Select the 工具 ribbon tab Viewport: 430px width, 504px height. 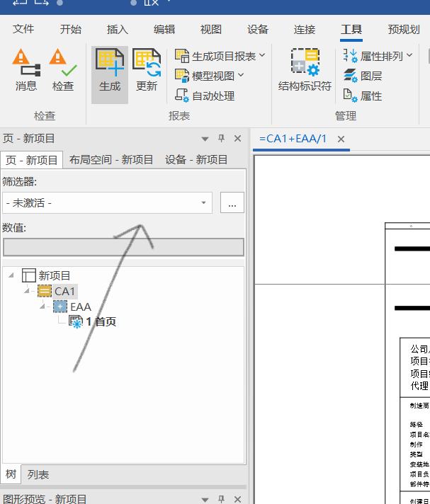tap(351, 29)
